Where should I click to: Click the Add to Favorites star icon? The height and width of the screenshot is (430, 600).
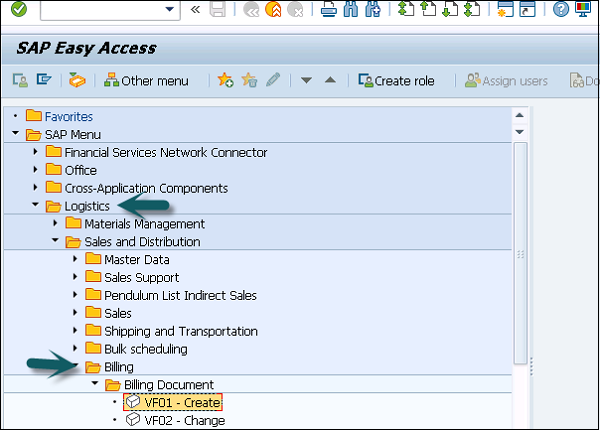(x=225, y=80)
